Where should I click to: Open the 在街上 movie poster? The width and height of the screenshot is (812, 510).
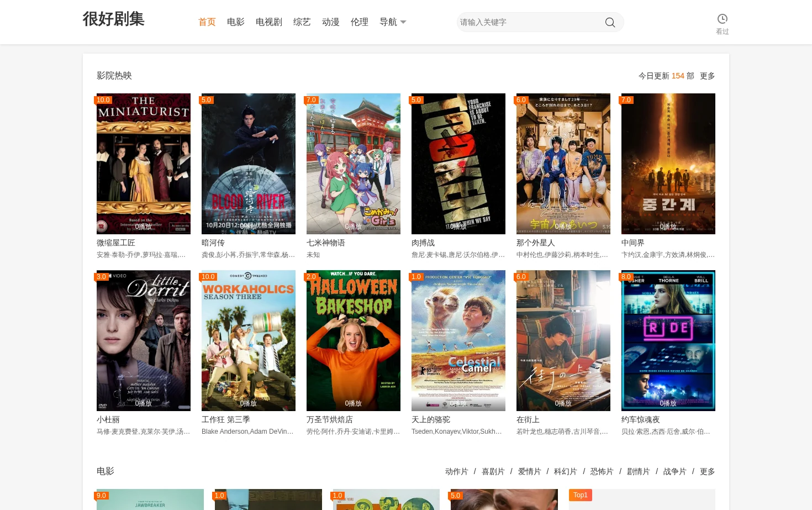[563, 340]
